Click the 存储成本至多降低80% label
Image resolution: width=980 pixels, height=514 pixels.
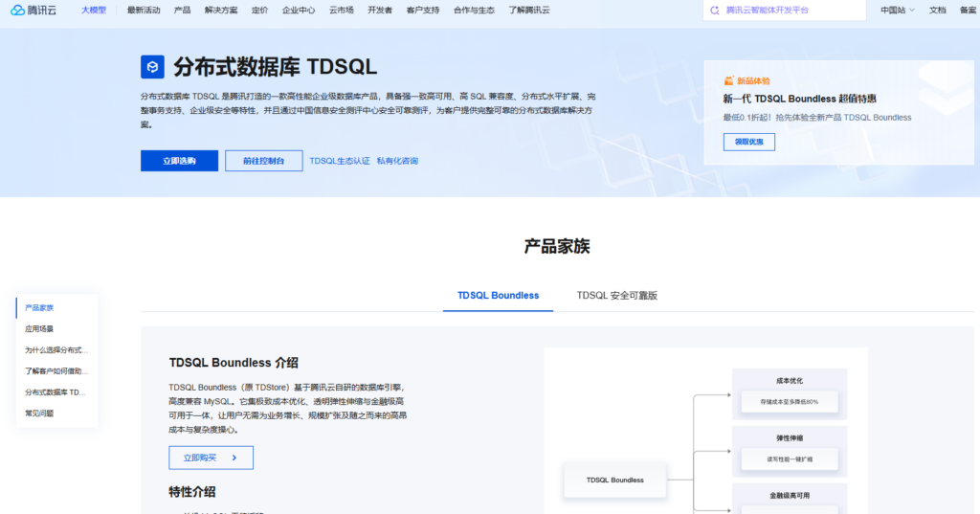(x=790, y=402)
